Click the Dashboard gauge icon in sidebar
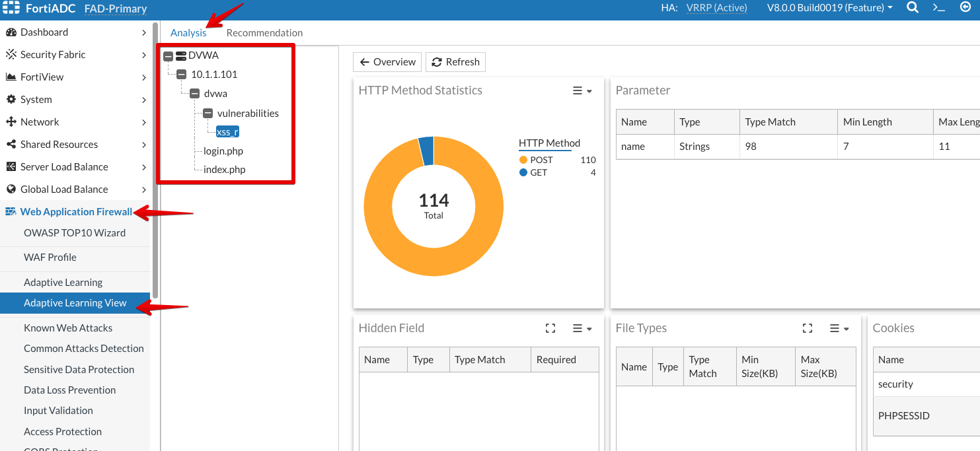The image size is (980, 451). [x=11, y=32]
